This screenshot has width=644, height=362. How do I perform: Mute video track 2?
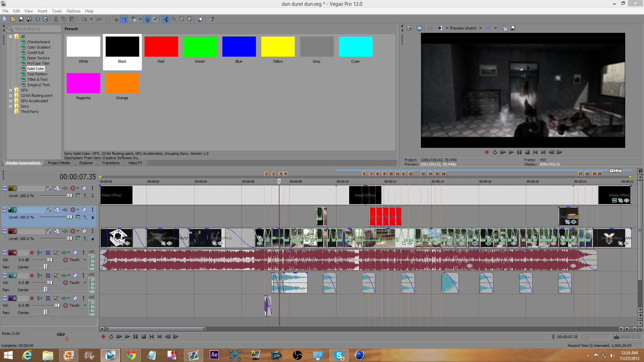coord(85,210)
